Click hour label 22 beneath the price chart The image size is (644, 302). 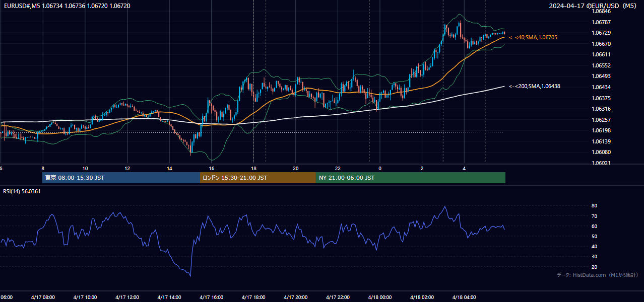point(338,168)
